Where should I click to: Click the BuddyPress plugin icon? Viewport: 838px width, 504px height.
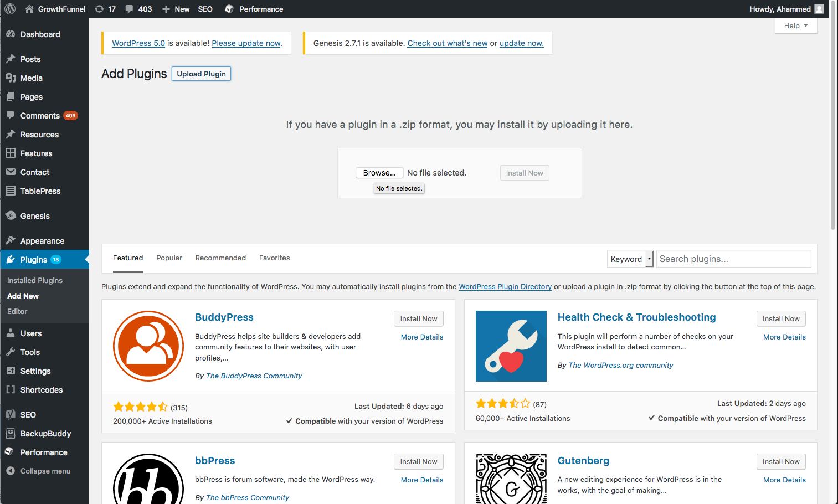pos(148,346)
